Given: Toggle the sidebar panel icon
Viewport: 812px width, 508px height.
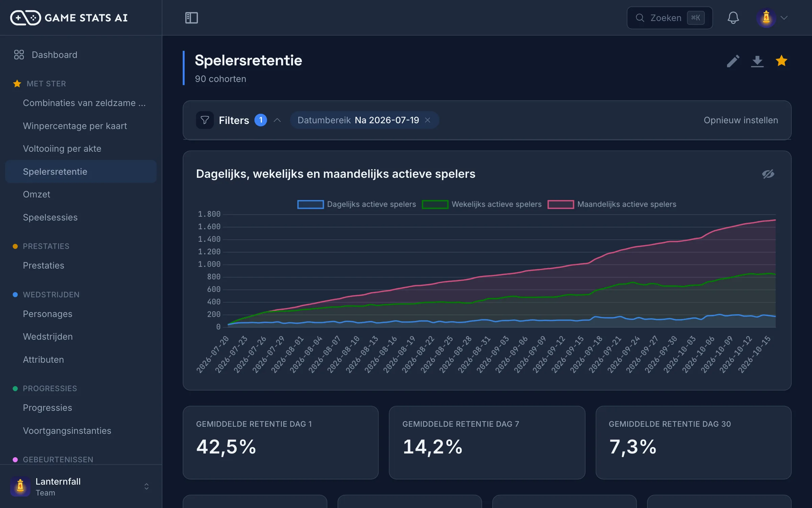Looking at the screenshot, I should [x=191, y=18].
